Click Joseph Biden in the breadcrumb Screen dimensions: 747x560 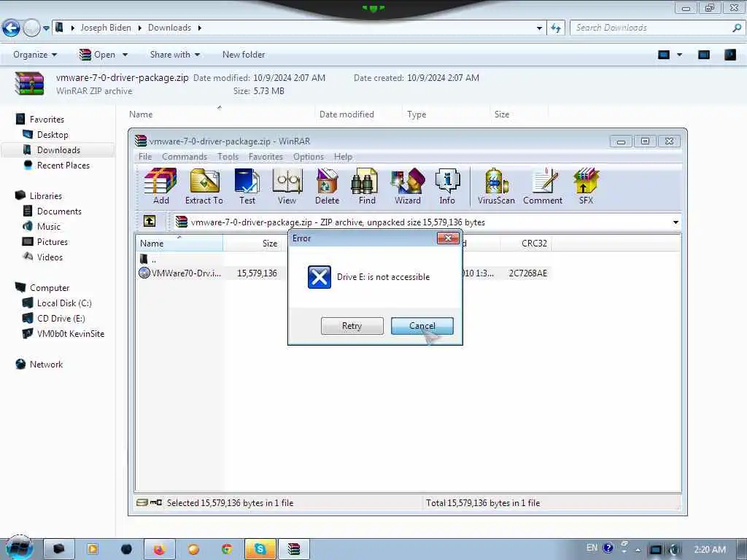point(106,28)
